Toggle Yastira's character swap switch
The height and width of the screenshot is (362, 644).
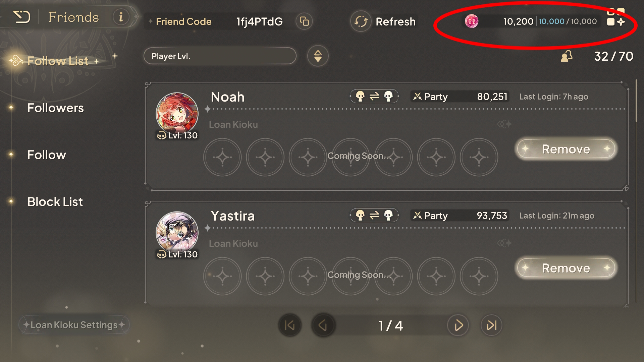(x=374, y=215)
